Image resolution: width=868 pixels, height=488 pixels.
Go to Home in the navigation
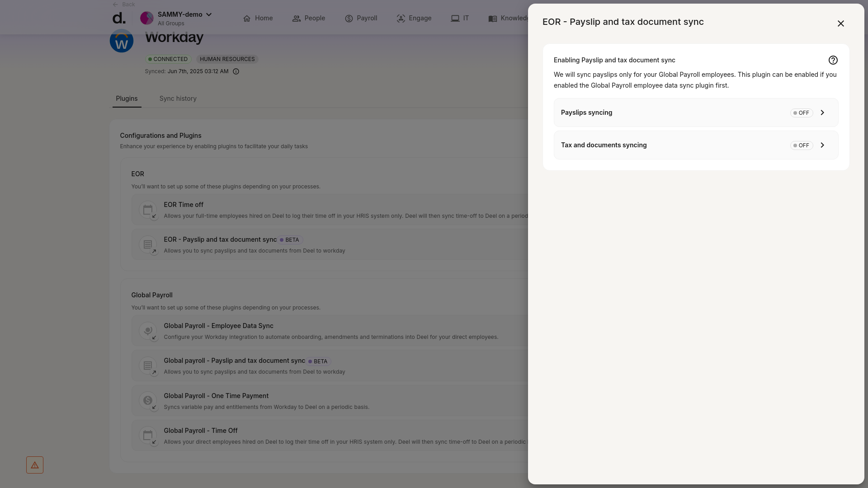coord(258,18)
